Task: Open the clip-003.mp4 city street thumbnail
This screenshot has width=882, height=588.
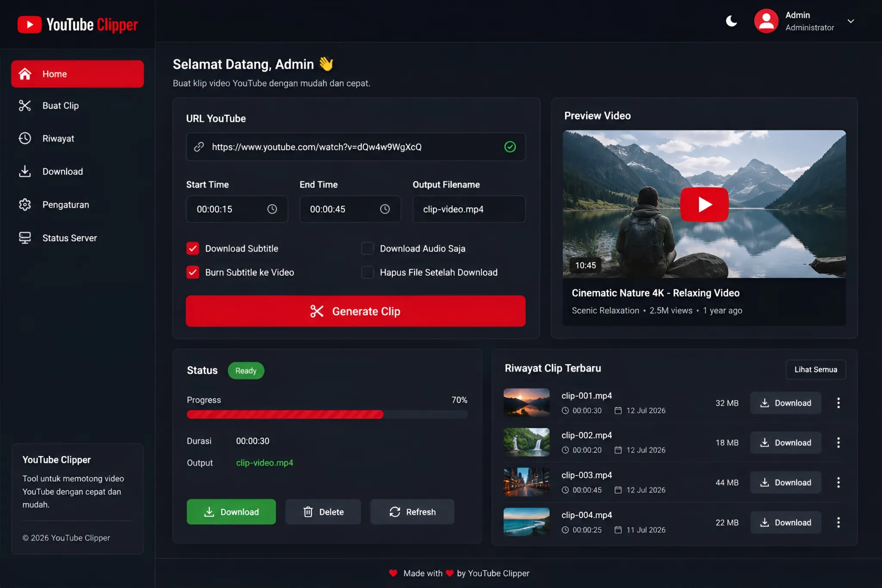Action: pos(526,482)
